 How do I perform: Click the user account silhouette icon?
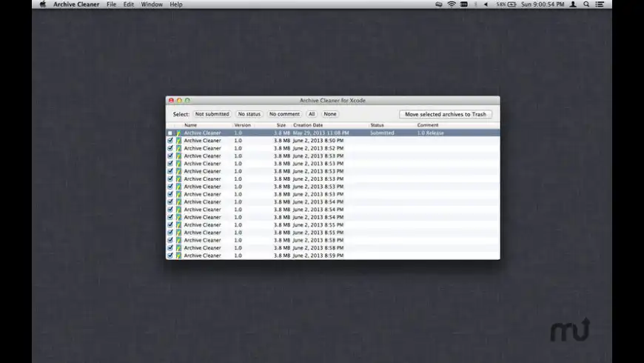(573, 4)
